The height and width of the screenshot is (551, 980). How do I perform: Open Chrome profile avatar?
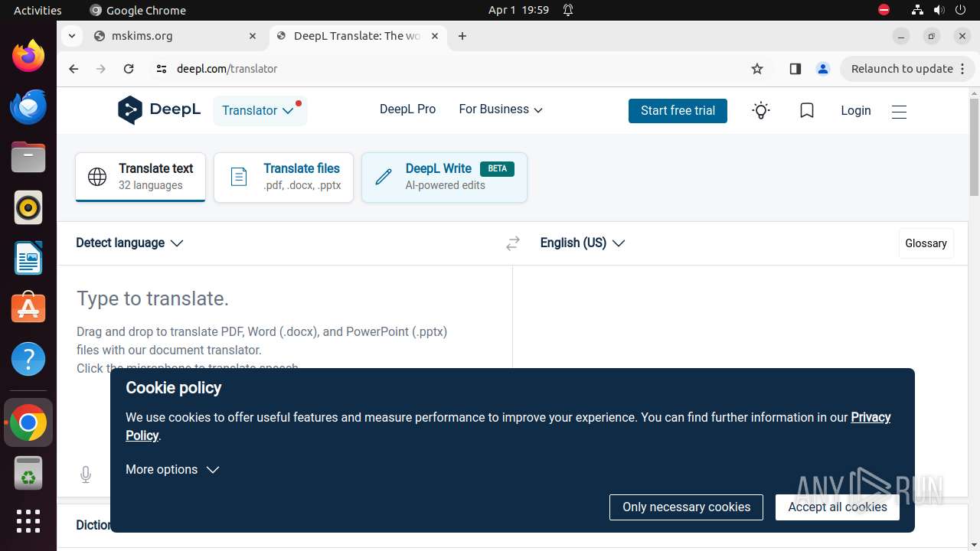click(823, 69)
